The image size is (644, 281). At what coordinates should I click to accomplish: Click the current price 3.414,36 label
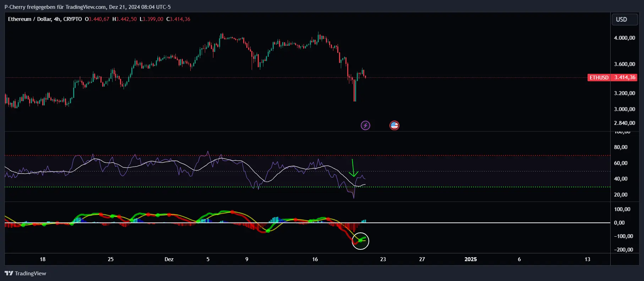(624, 77)
